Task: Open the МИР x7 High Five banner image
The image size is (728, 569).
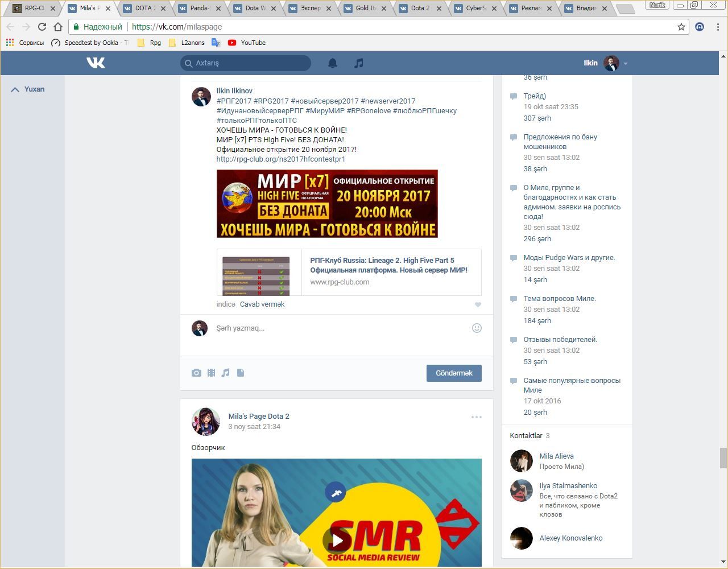Action: (327, 204)
